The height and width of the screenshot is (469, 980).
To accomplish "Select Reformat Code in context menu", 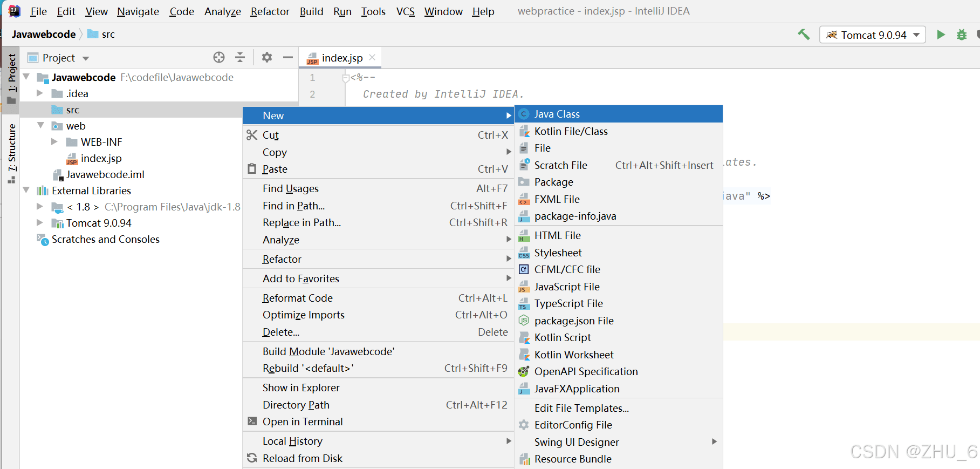I will (378, 298).
